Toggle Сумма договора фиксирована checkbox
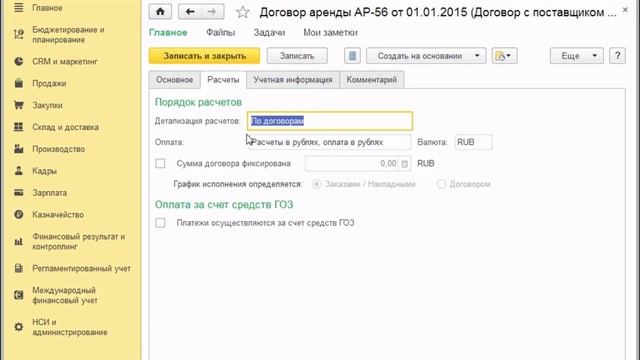 tap(160, 164)
